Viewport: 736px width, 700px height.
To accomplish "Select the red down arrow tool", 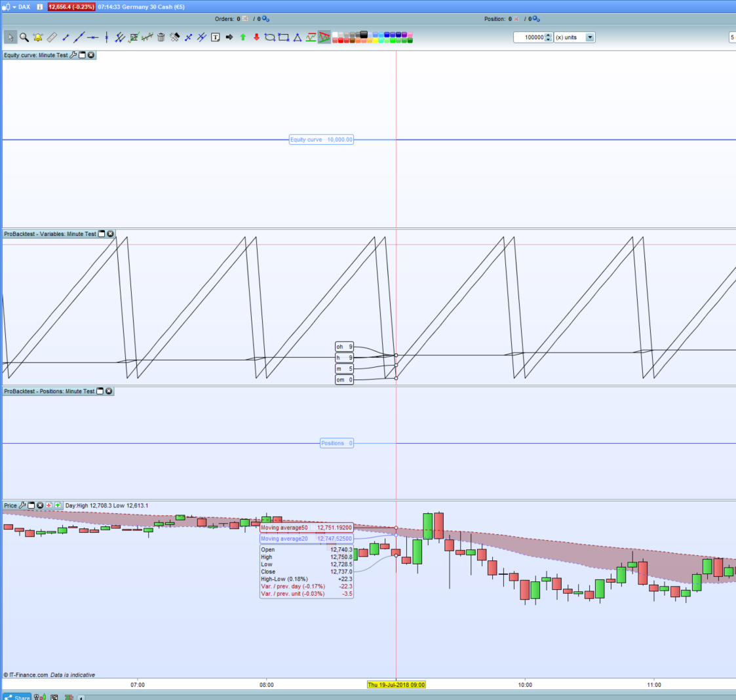I will click(256, 37).
